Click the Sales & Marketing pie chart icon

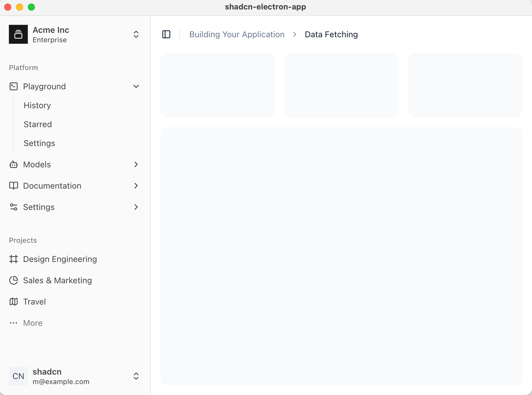click(x=14, y=280)
